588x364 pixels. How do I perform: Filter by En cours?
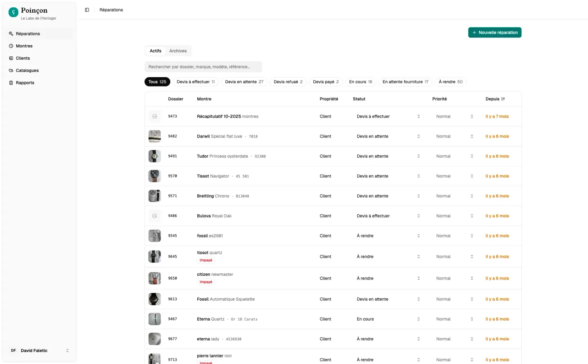coord(361,82)
